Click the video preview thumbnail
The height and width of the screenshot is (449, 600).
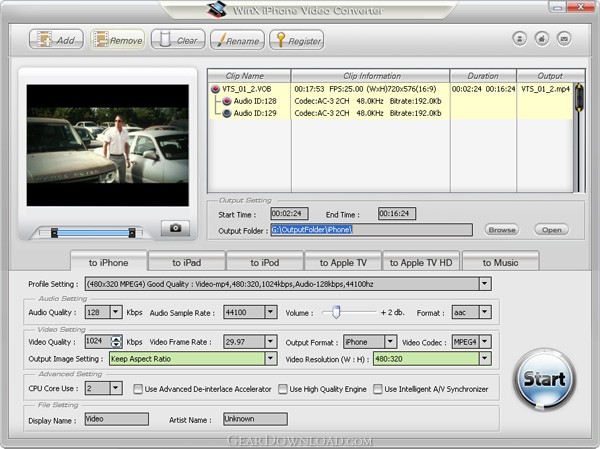(x=108, y=145)
